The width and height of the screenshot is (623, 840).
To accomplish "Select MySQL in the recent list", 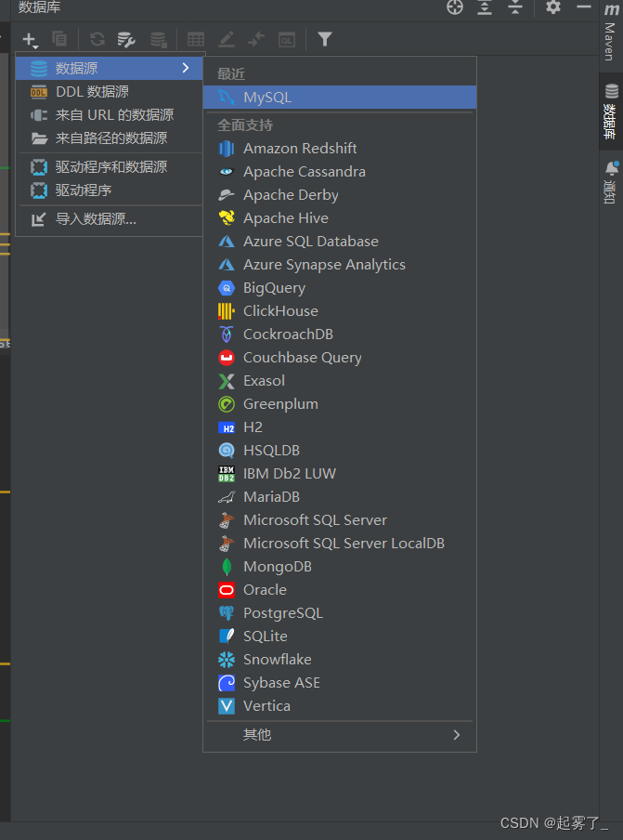I will tap(340, 98).
